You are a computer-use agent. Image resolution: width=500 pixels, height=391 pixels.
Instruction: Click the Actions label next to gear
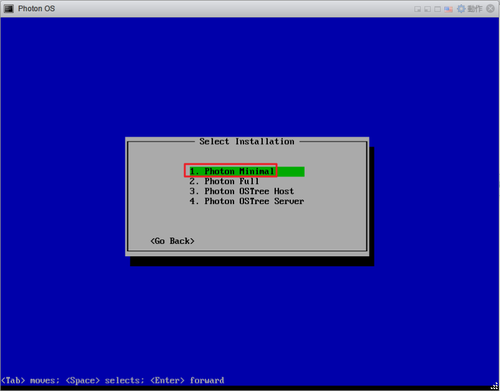coord(475,9)
